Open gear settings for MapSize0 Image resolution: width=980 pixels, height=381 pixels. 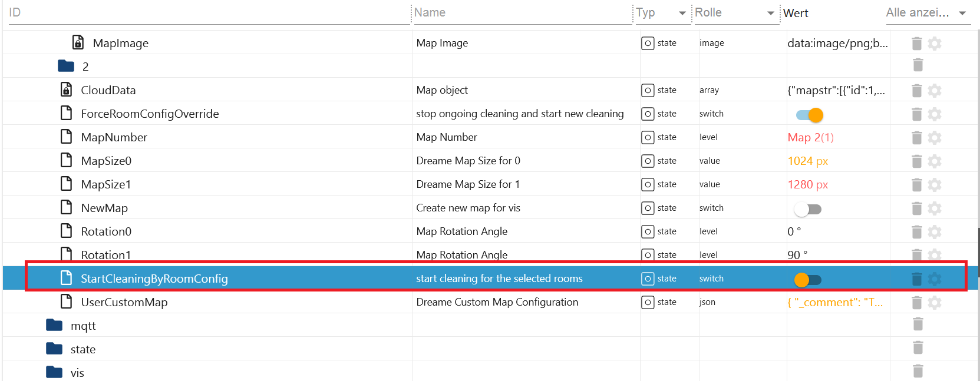click(x=934, y=161)
